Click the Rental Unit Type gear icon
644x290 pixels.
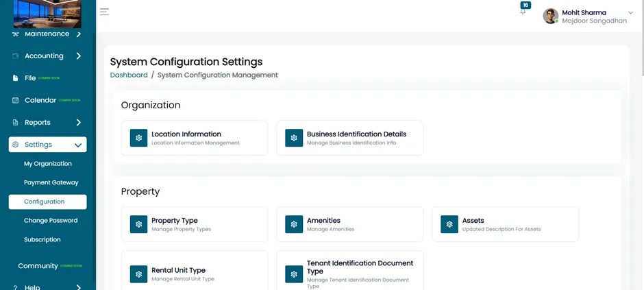click(139, 274)
